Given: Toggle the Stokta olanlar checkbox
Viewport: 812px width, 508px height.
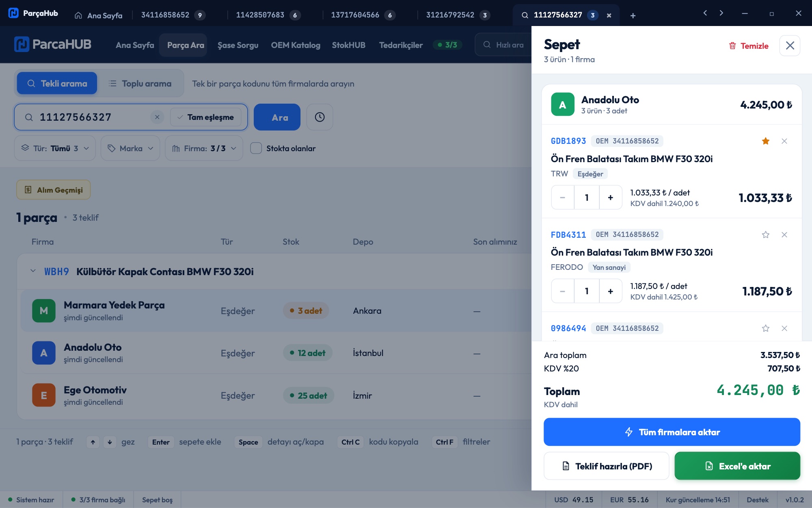Looking at the screenshot, I should click(256, 148).
